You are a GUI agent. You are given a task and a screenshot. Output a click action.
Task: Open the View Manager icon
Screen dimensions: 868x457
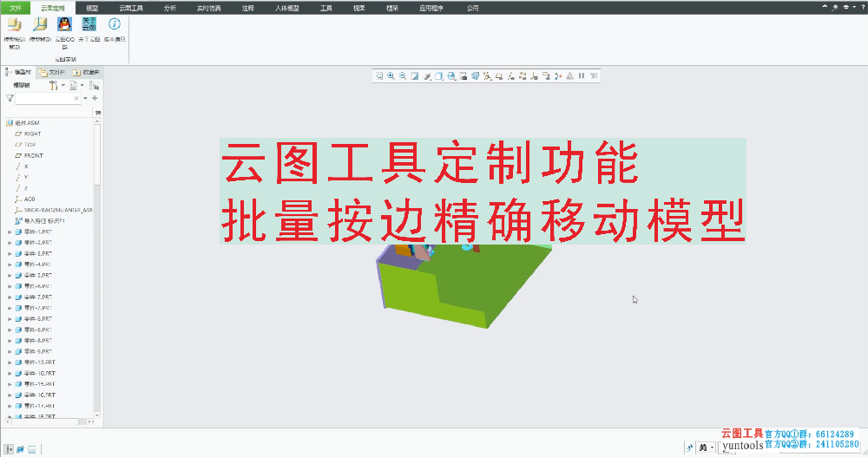tap(463, 75)
